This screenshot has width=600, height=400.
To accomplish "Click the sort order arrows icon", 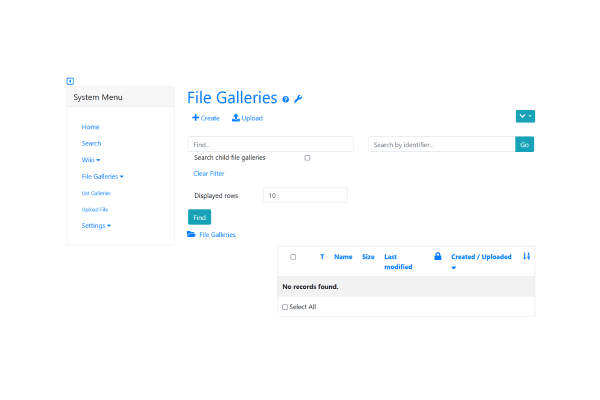I will pos(527,257).
